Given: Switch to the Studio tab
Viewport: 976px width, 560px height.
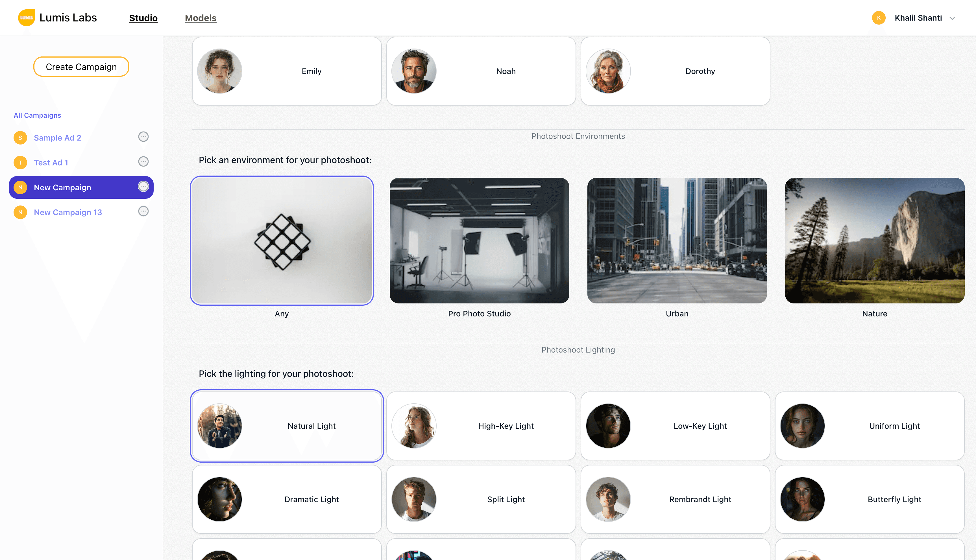Looking at the screenshot, I should [143, 18].
